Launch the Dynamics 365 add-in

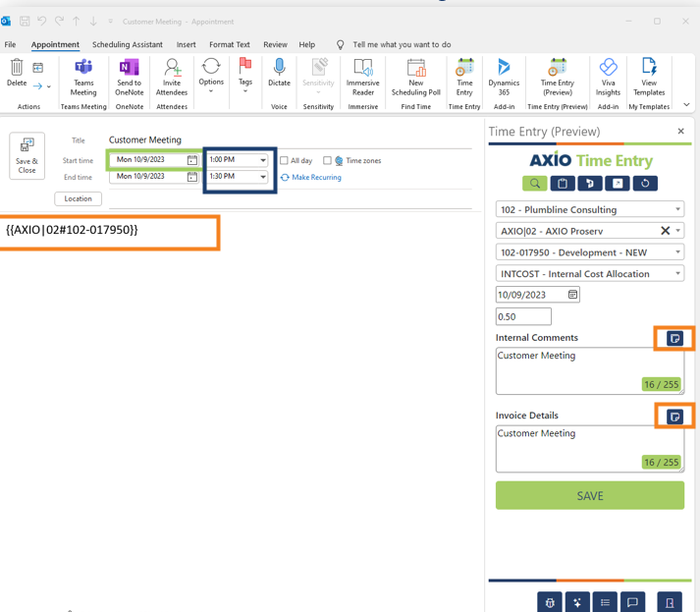pyautogui.click(x=504, y=77)
